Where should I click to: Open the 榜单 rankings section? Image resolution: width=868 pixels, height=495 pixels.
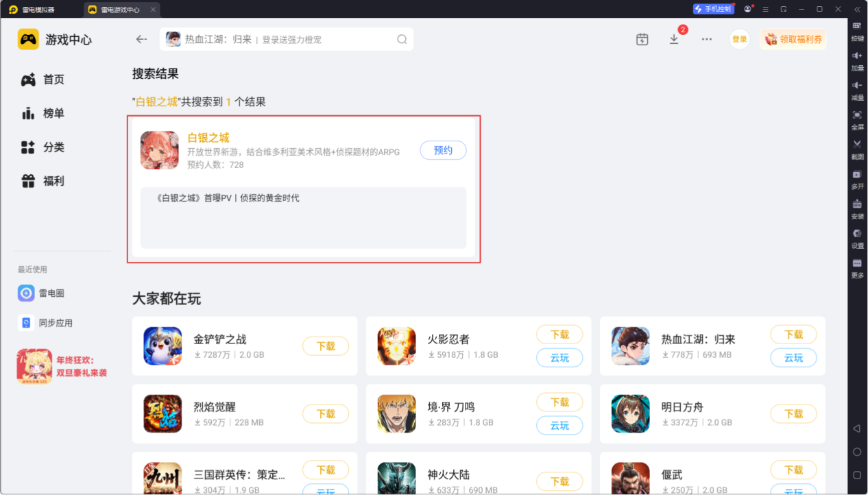43,113
